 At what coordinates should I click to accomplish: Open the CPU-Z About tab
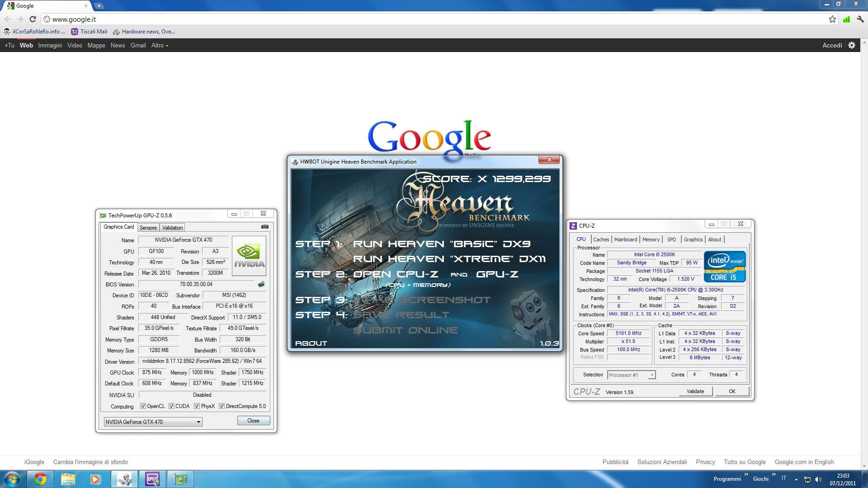click(714, 239)
